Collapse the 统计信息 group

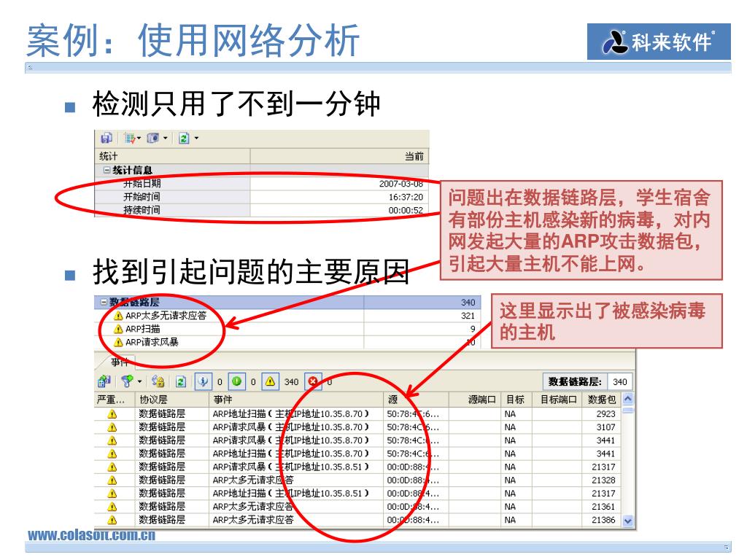coord(107,170)
